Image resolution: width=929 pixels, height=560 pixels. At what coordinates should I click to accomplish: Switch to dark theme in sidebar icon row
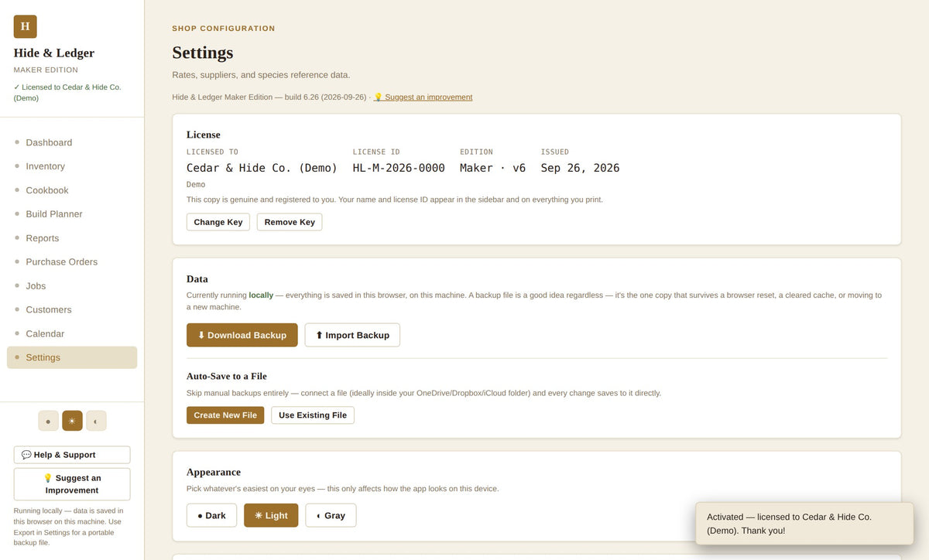(x=48, y=421)
